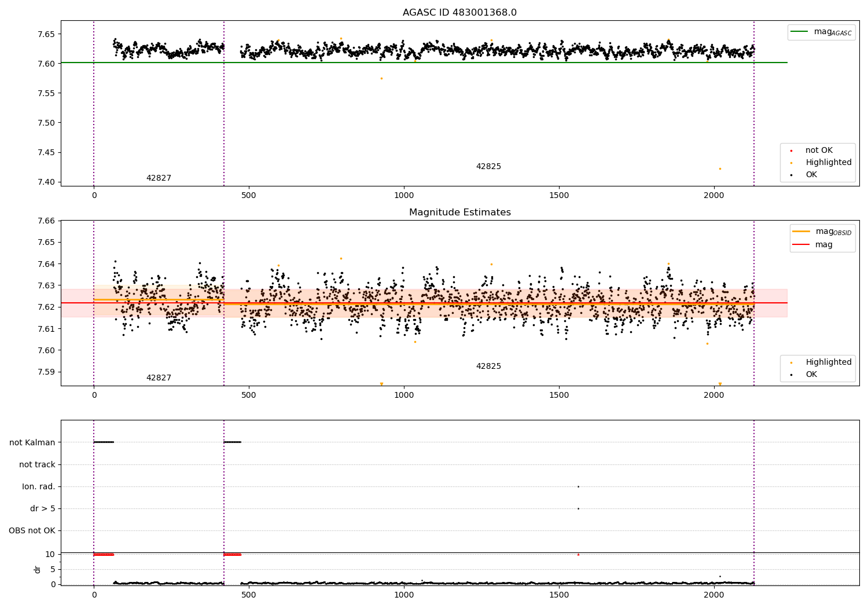The height and width of the screenshot is (608, 868).
Task: Click the 7.50 tick in the top plot
Action: (x=46, y=123)
